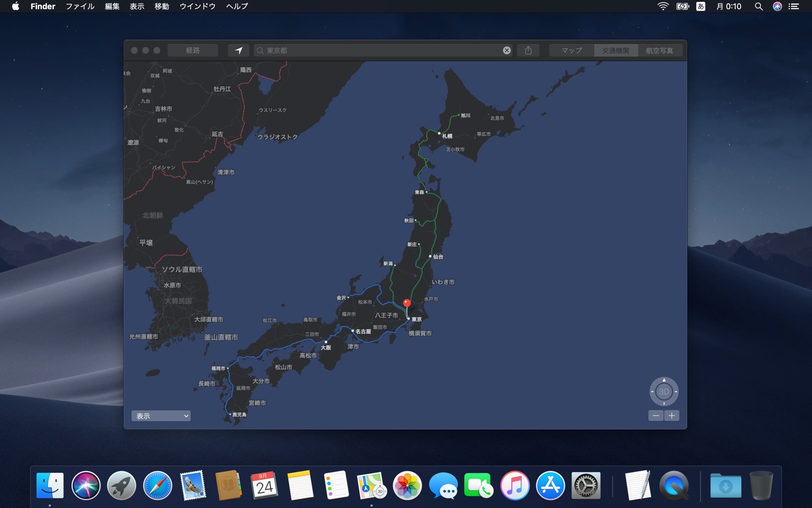Click the 経路 directions button
812x508 pixels.
click(x=193, y=50)
